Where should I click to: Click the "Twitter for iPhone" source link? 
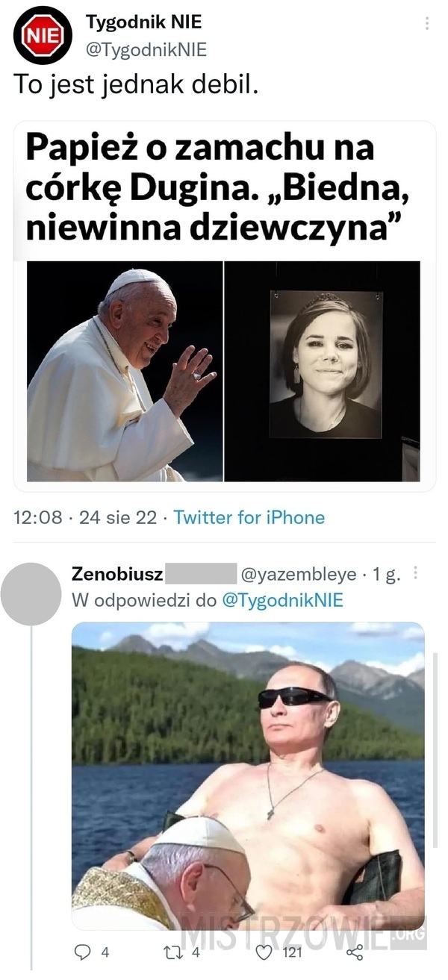tap(249, 517)
